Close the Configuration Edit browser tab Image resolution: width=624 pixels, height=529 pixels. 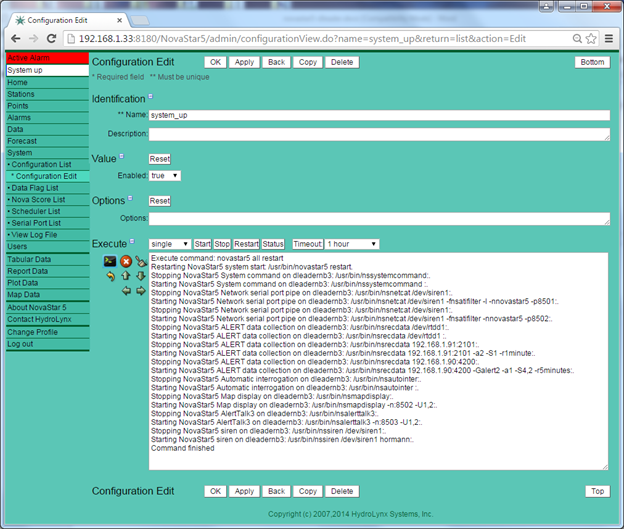[x=119, y=20]
